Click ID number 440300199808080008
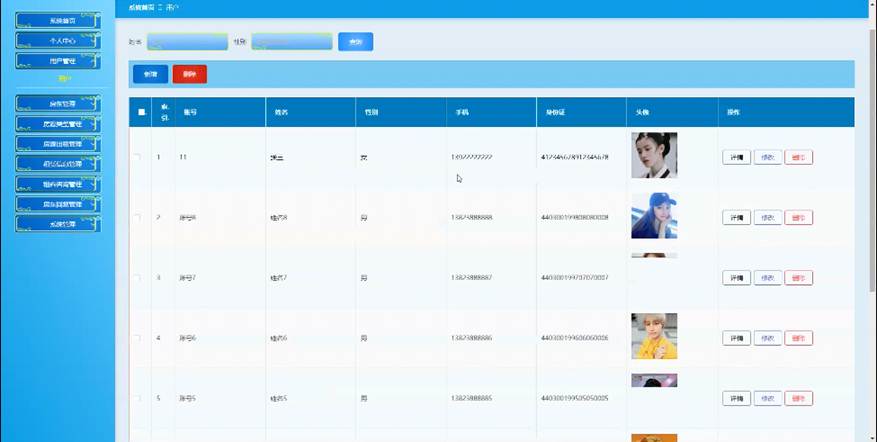The width and height of the screenshot is (877, 442). pyautogui.click(x=574, y=218)
